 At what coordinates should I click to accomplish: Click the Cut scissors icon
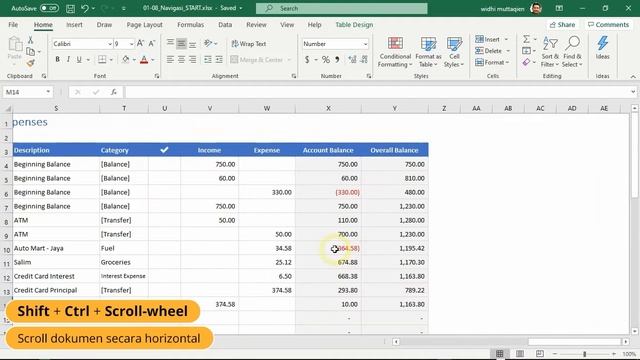coord(30,40)
